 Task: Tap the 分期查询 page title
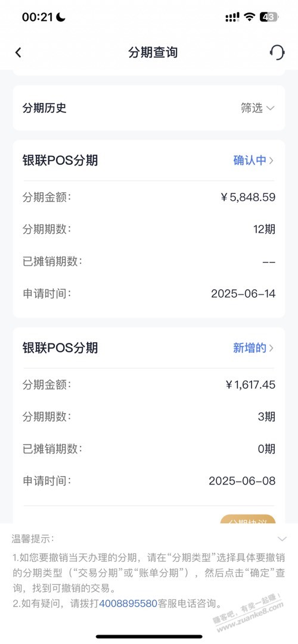[153, 52]
